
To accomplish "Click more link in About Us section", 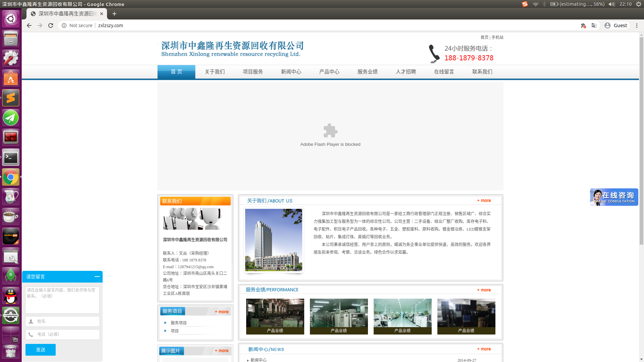I will point(484,200).
